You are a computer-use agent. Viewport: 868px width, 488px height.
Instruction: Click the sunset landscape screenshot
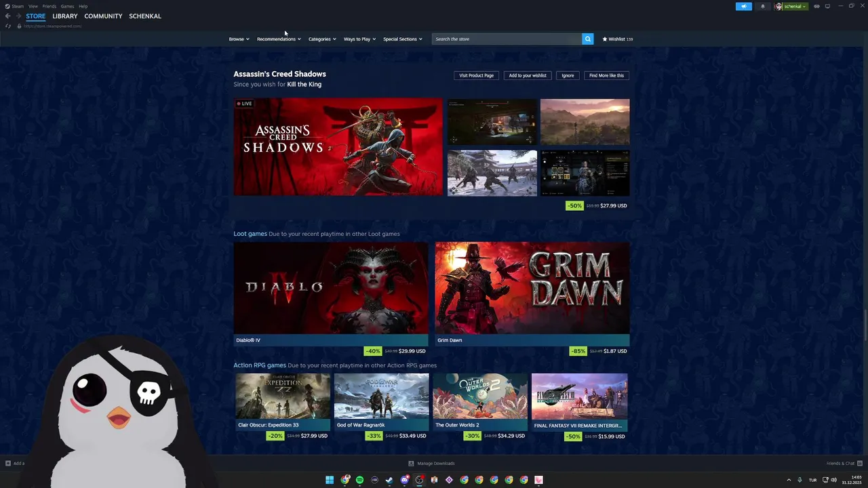click(585, 122)
